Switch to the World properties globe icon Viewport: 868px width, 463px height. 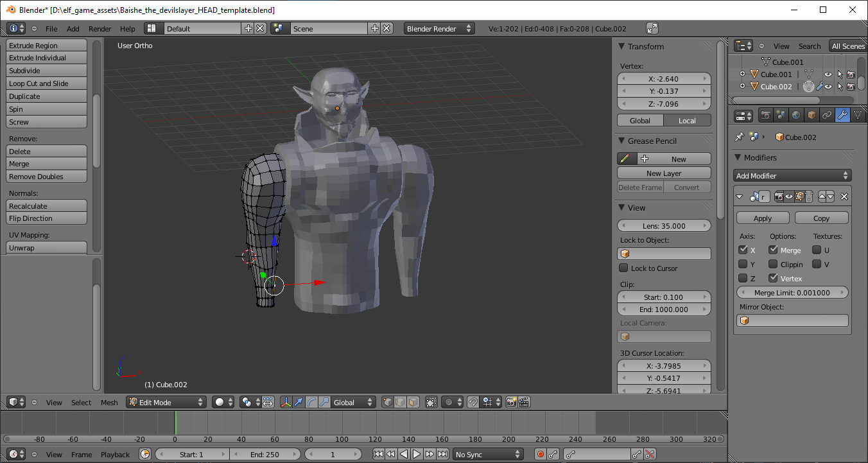tap(796, 116)
